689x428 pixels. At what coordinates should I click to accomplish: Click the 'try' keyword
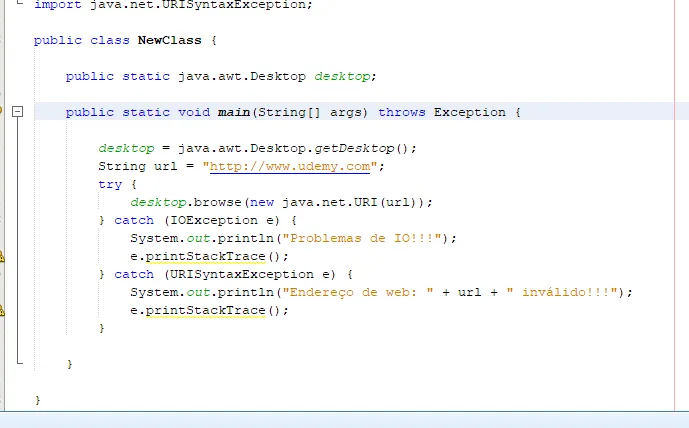[110, 185]
